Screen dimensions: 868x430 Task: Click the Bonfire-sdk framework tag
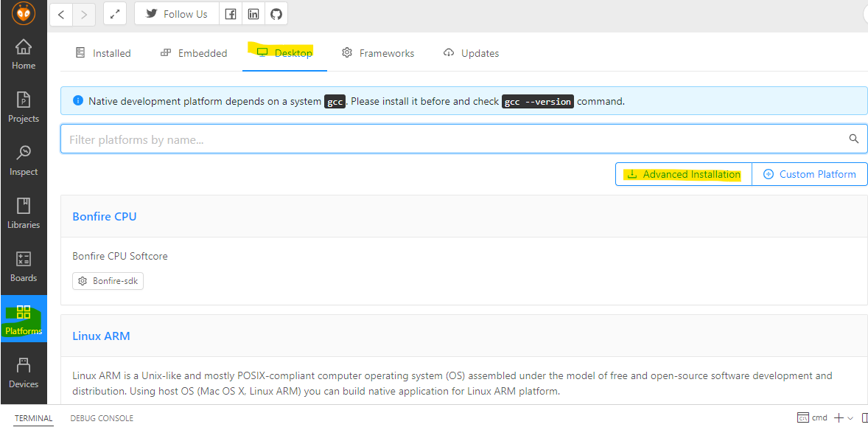[x=108, y=281]
